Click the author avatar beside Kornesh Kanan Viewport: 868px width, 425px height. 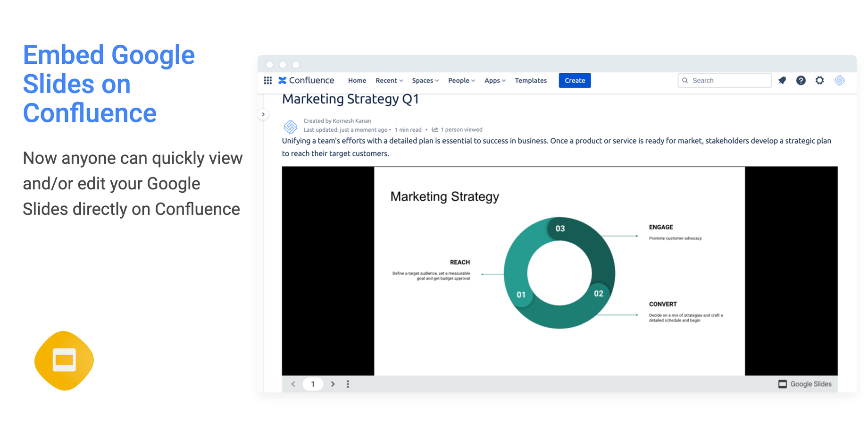(290, 126)
